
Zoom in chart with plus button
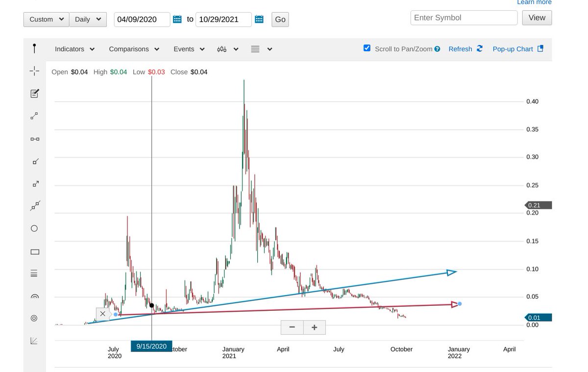click(315, 327)
